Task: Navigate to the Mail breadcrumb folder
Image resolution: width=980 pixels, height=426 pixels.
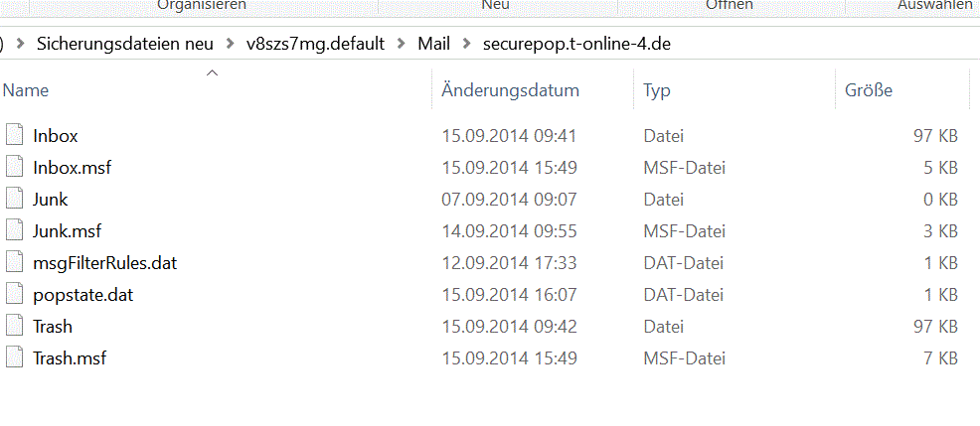Action: 433,44
